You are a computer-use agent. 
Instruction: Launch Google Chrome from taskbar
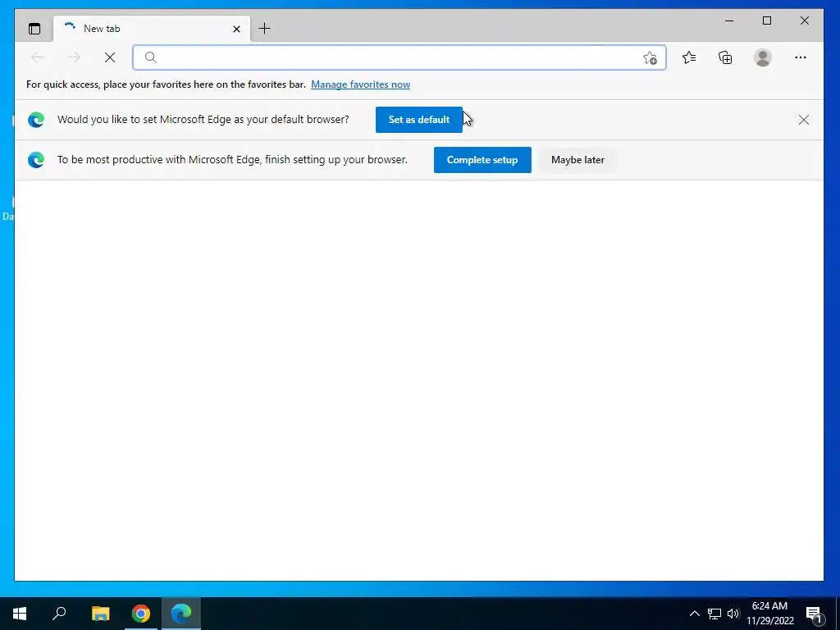[x=141, y=614]
